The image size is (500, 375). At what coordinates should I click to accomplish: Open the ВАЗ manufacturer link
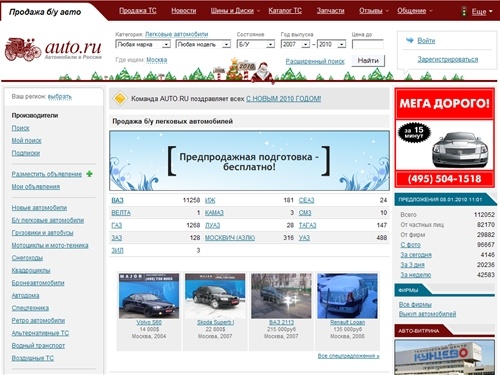(117, 200)
